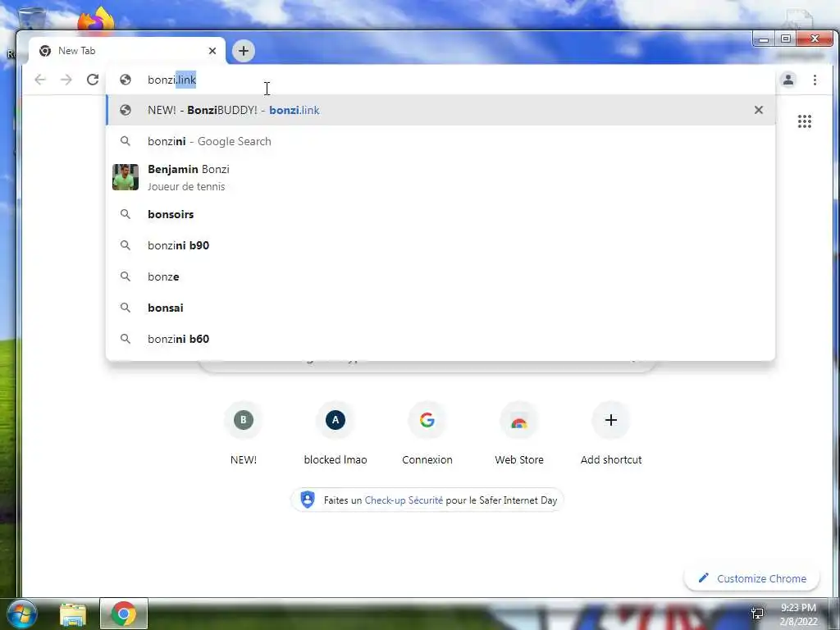Close the New Tab tab
This screenshot has width=840, height=630.
pos(212,51)
